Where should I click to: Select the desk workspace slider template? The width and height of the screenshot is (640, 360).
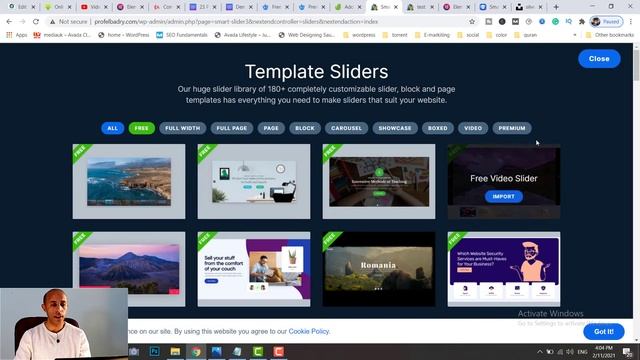[x=254, y=181]
